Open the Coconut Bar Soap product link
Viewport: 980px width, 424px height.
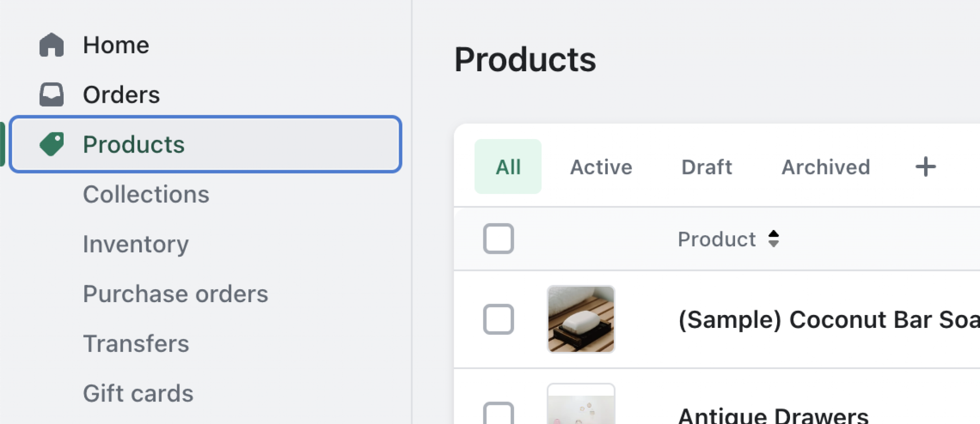828,319
